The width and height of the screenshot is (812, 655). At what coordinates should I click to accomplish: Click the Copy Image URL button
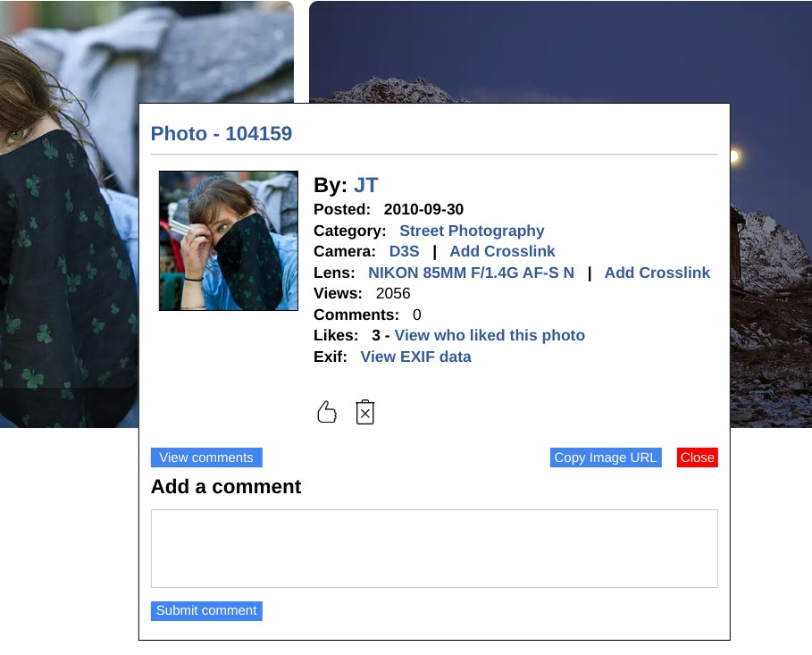click(x=606, y=458)
